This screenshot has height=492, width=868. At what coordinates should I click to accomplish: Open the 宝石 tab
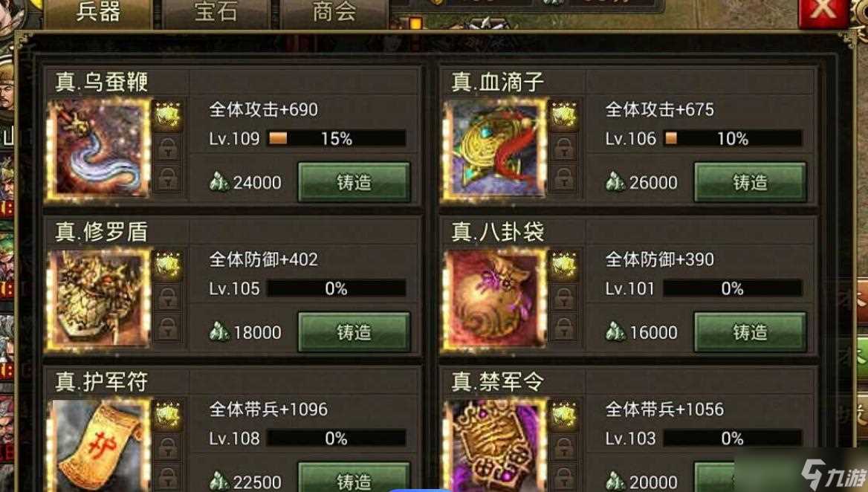tap(216, 13)
